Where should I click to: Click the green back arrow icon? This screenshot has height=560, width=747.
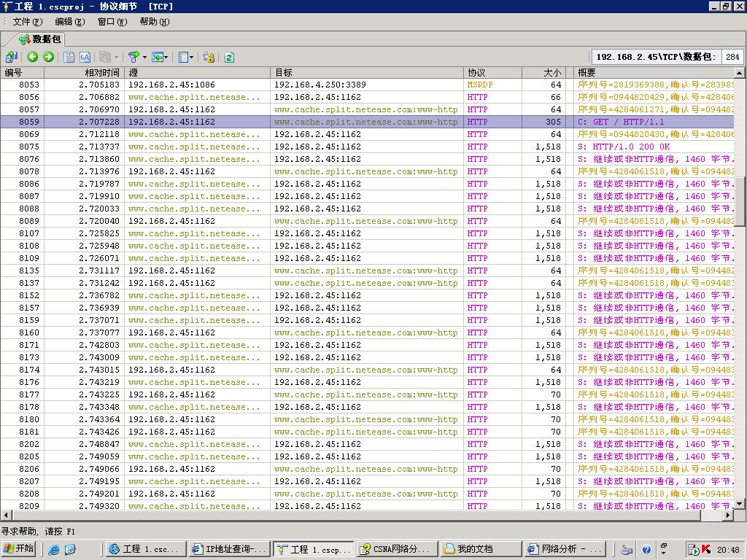click(32, 57)
